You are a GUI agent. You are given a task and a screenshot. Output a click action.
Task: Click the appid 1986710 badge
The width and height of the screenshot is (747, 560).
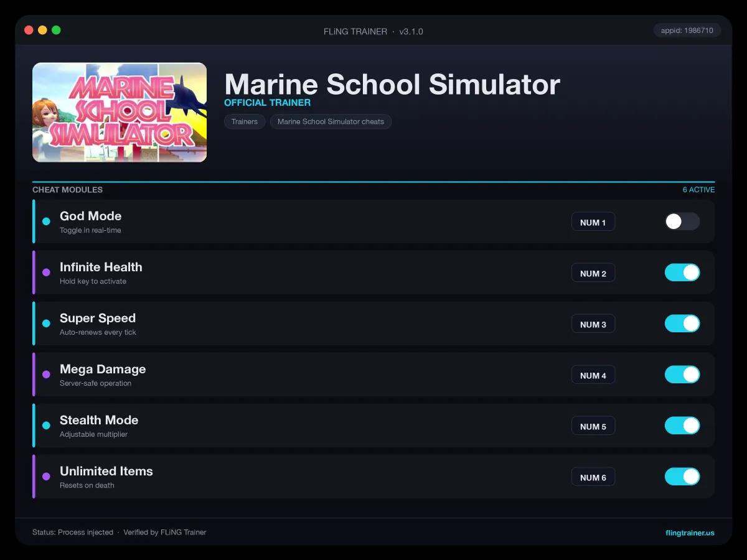687,30
